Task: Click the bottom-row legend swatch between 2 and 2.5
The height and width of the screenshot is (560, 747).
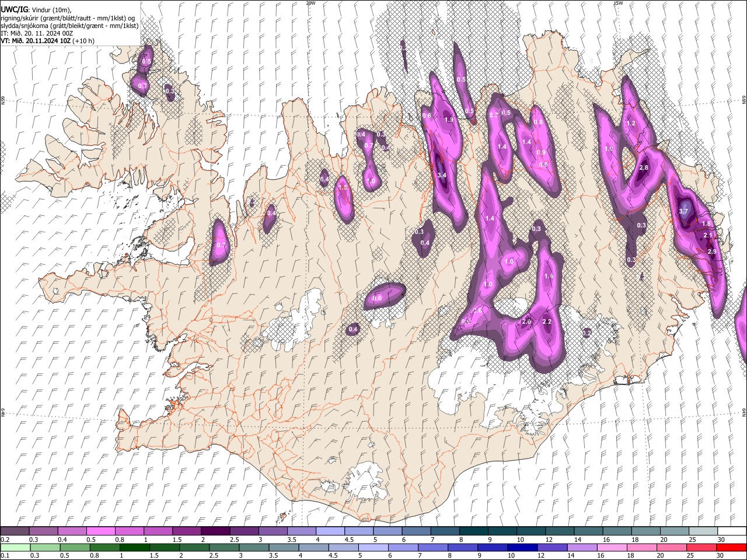Action: click(194, 547)
